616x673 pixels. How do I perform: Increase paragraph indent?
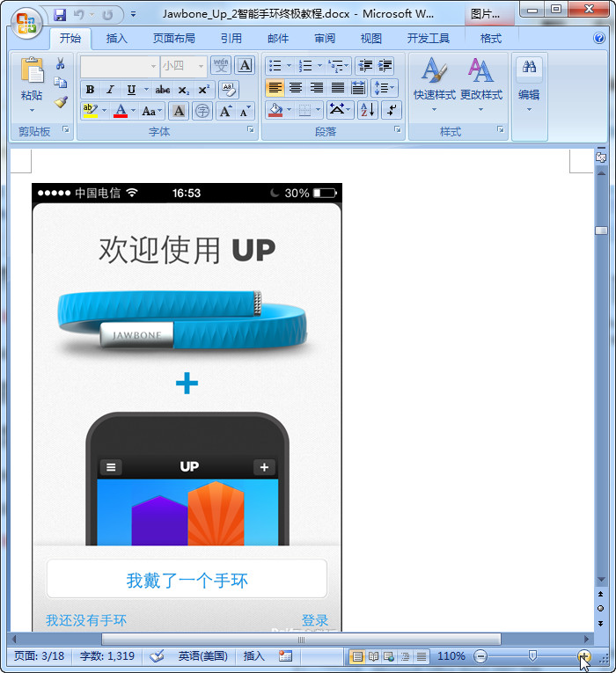[x=385, y=66]
